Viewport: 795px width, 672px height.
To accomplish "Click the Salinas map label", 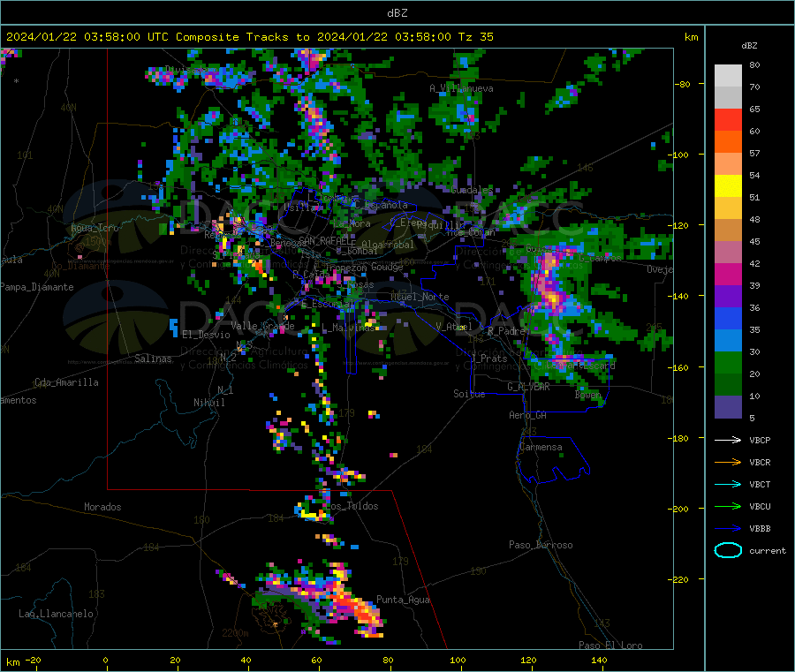I will point(153,359).
